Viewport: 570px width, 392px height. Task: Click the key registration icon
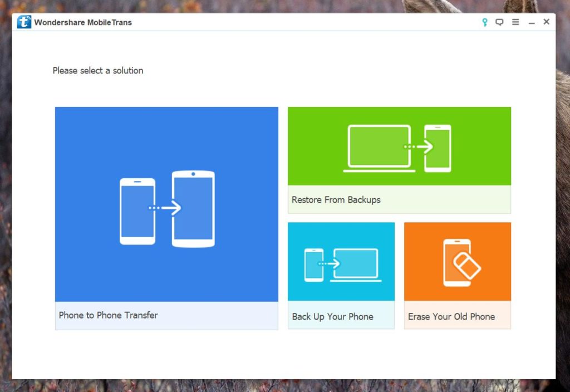(484, 22)
